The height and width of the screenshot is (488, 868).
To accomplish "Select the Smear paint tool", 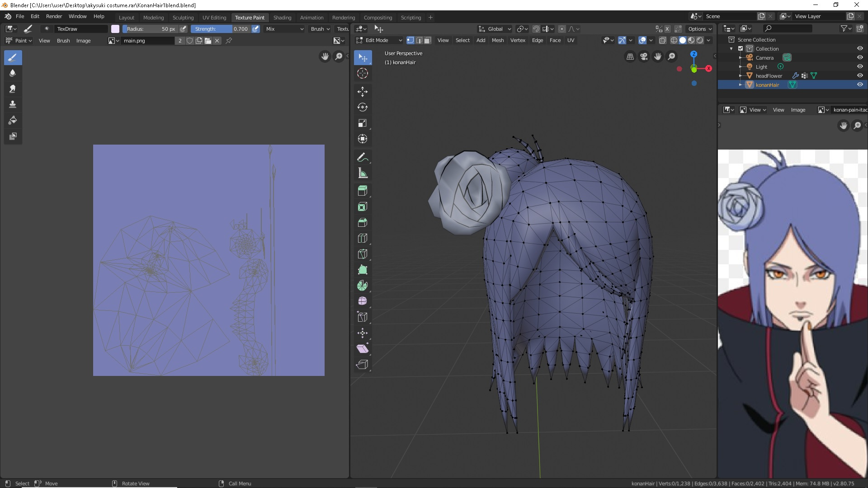I will [13, 89].
